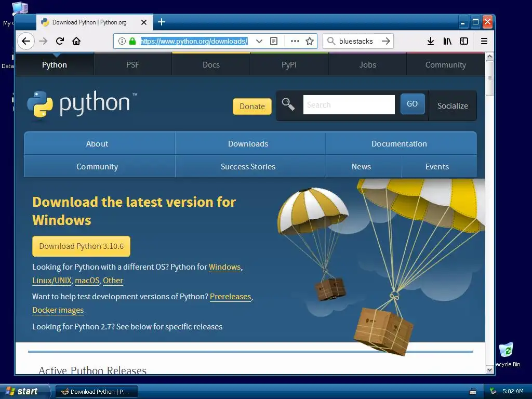Click the GO search button
This screenshot has width=532, height=399.
pyautogui.click(x=412, y=104)
